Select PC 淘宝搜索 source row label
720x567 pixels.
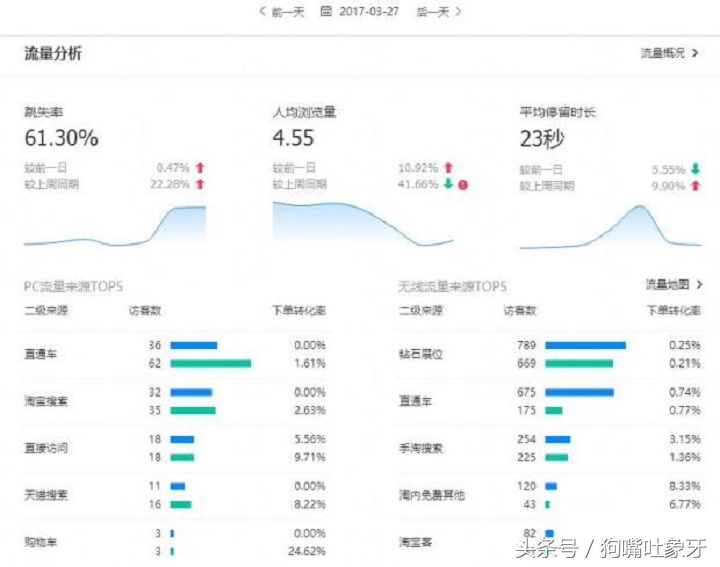pos(46,401)
